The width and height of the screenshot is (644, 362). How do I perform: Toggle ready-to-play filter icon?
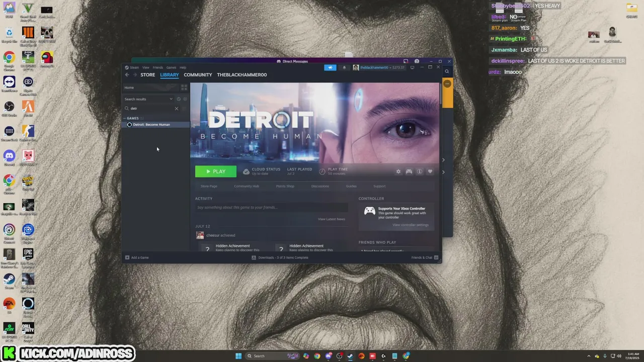(185, 99)
